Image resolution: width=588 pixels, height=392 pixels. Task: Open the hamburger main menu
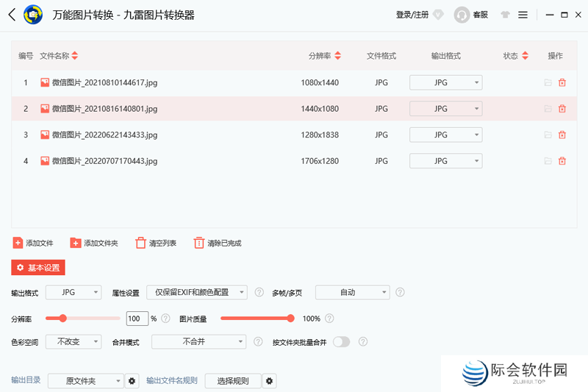pyautogui.click(x=523, y=15)
